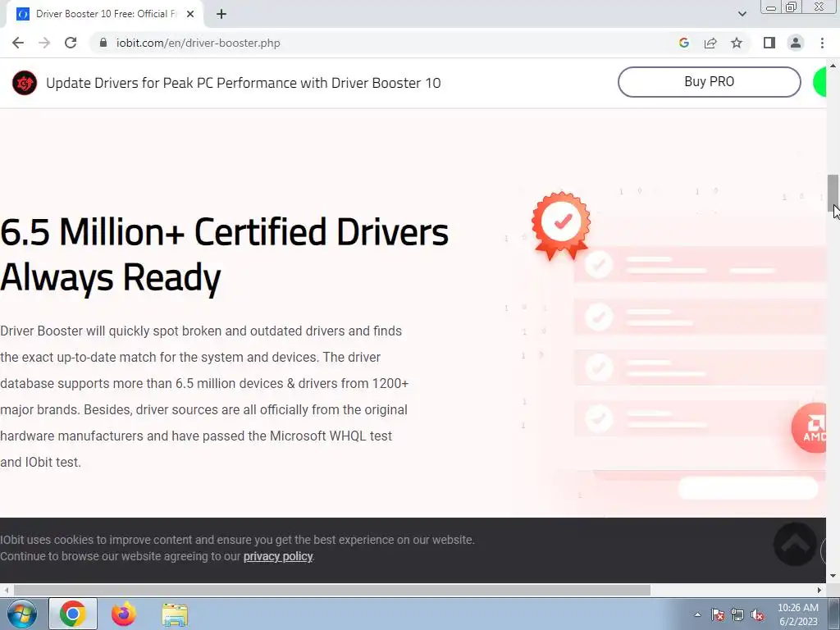Image resolution: width=840 pixels, height=630 pixels.
Task: Open network status tray icon
Action: (737, 615)
